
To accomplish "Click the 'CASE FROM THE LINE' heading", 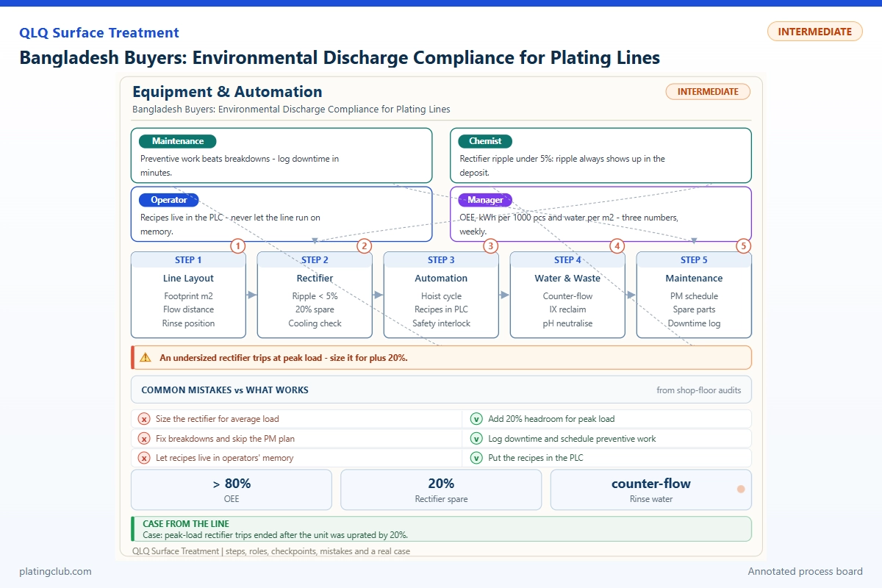I will 186,524.
